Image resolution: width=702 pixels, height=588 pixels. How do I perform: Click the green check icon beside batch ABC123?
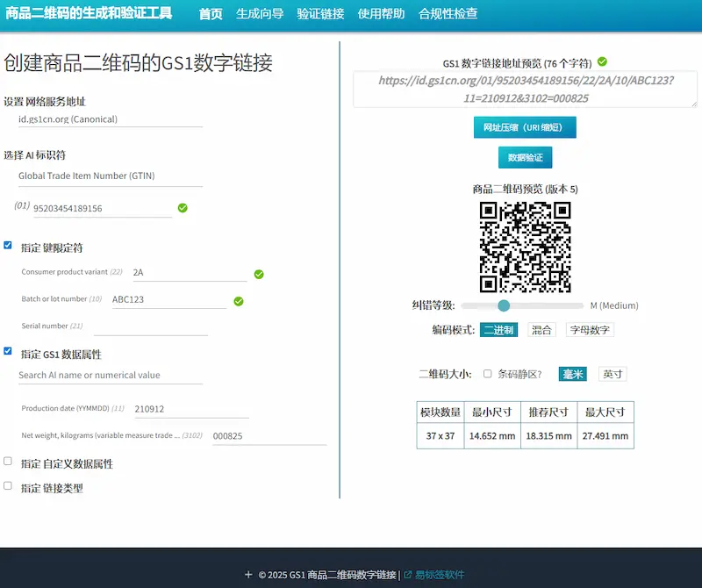239,301
